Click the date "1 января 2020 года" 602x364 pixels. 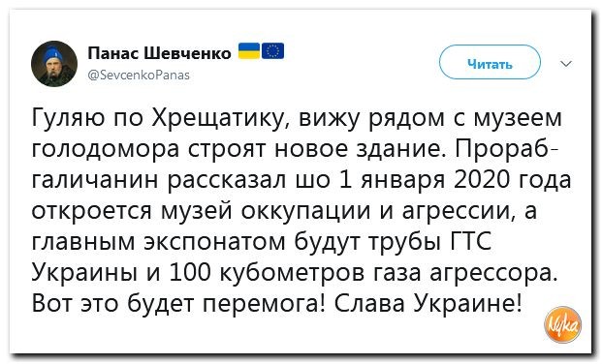[x=456, y=180]
